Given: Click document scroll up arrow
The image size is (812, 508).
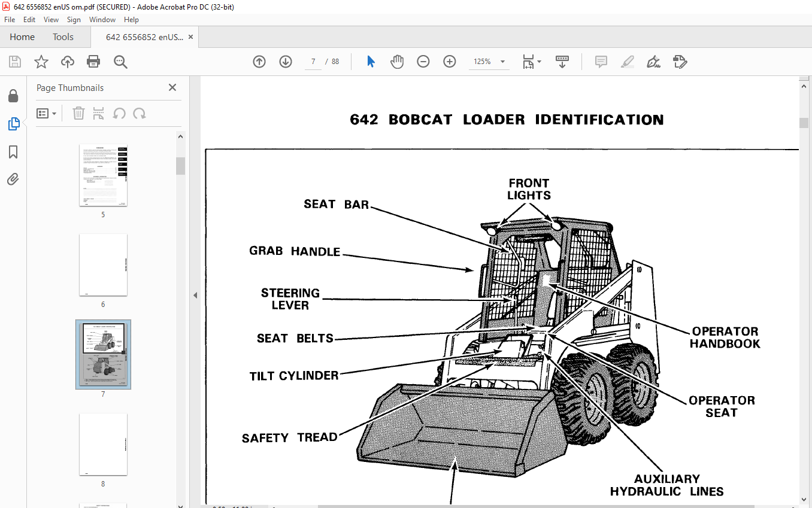Looking at the screenshot, I should (804, 86).
